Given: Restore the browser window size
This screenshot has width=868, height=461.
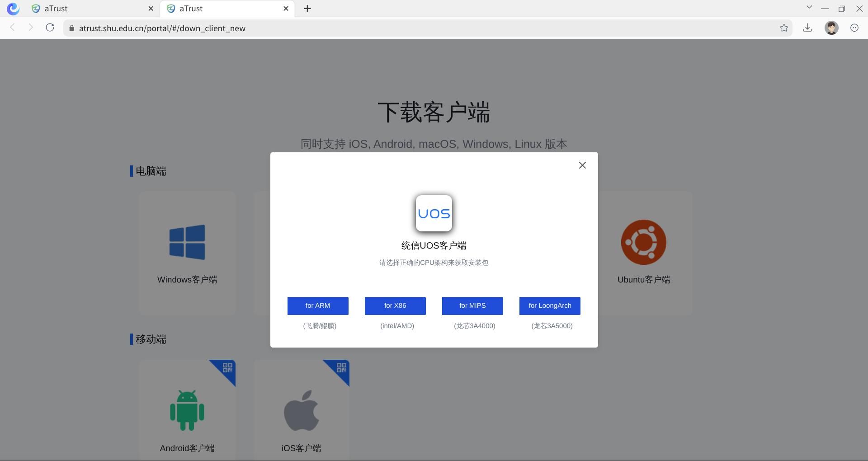Looking at the screenshot, I should tap(842, 9).
